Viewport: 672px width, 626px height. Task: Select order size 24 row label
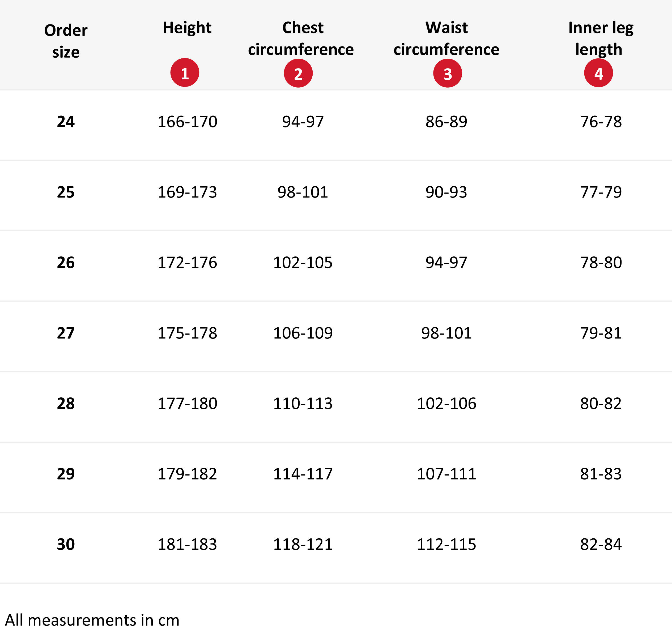[x=66, y=122]
